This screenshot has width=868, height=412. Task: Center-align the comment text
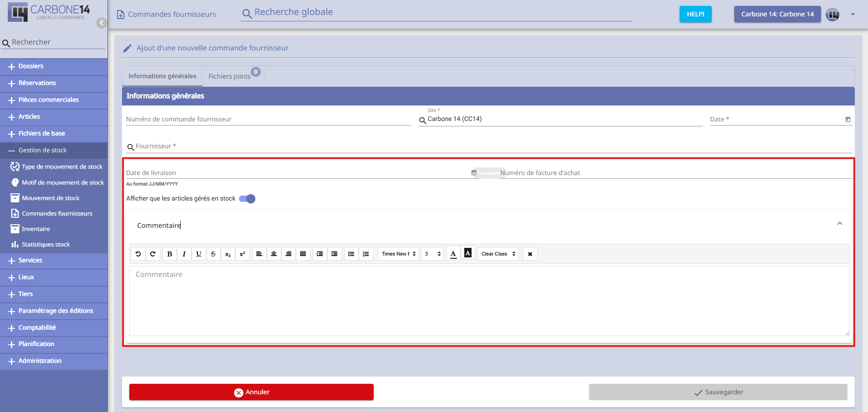274,254
